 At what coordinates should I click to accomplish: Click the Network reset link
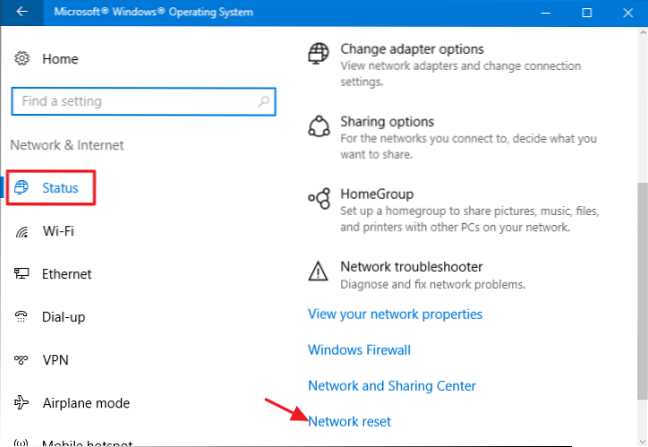[x=349, y=422]
